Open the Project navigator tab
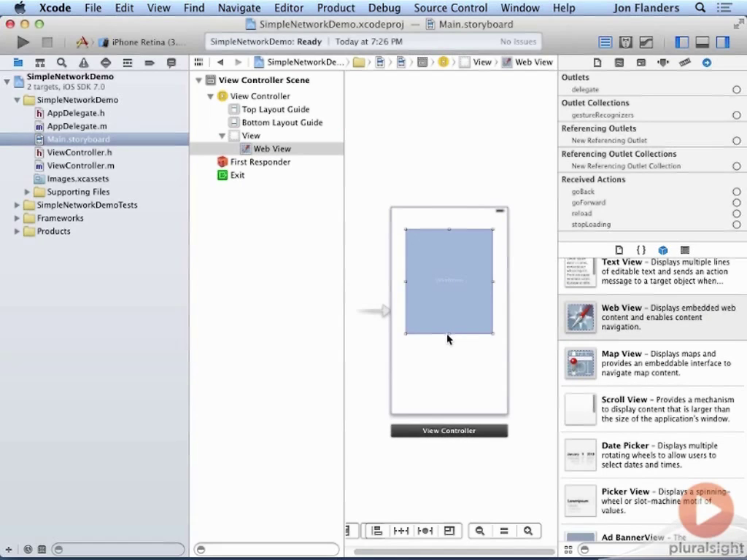The width and height of the screenshot is (747, 560). 18,63
